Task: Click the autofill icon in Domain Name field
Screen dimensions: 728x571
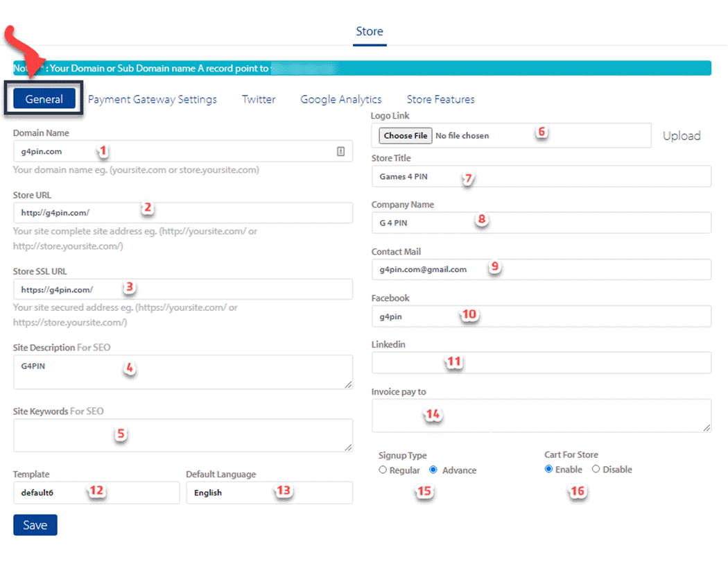Action: click(341, 151)
